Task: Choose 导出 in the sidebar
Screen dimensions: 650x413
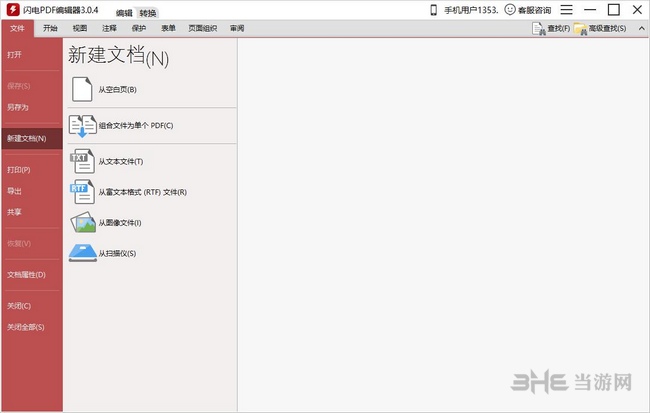Action: click(x=14, y=191)
